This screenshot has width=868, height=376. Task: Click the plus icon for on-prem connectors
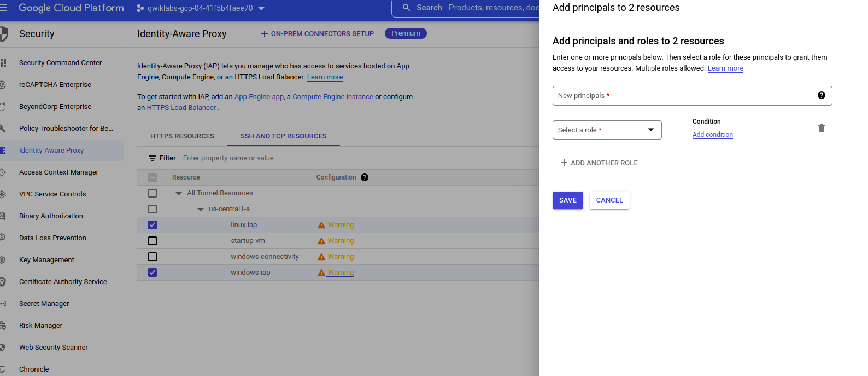pyautogui.click(x=265, y=34)
